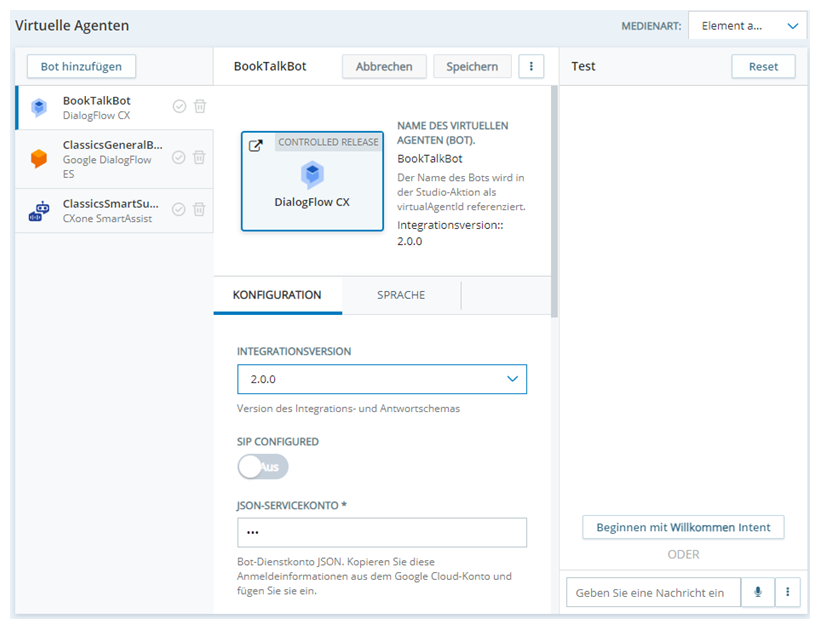Click the ClassicsGeneralBot orange DialogFlow ES icon
Viewport: 817px width, 631px height.
tap(39, 158)
